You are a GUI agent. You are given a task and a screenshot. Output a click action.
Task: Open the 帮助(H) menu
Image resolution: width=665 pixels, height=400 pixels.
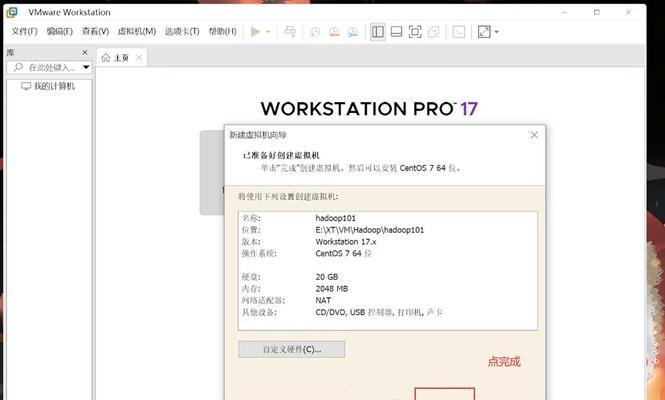point(223,31)
